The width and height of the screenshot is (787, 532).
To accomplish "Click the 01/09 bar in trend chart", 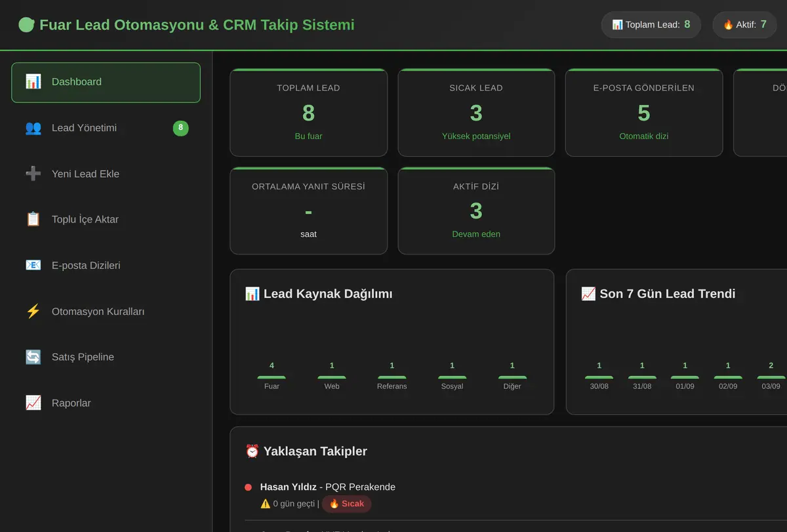I will point(685,377).
